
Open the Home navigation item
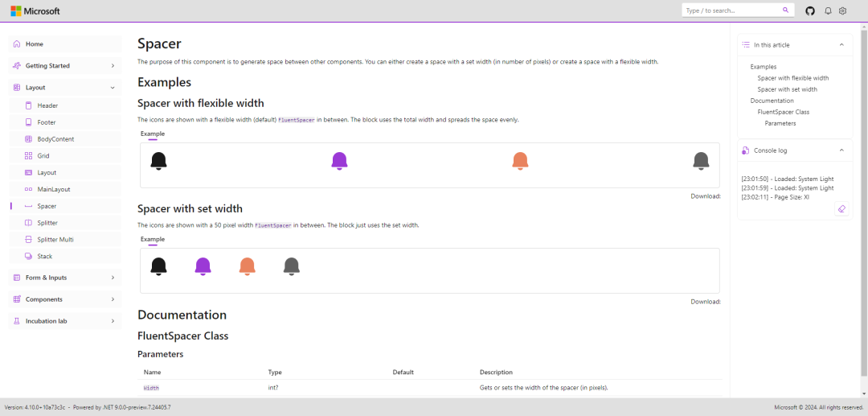(35, 44)
